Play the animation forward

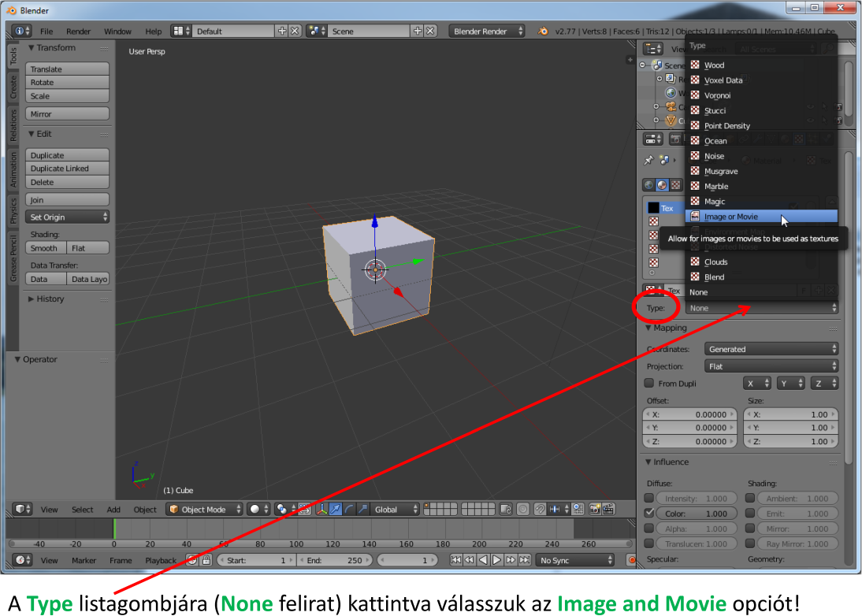(x=496, y=560)
